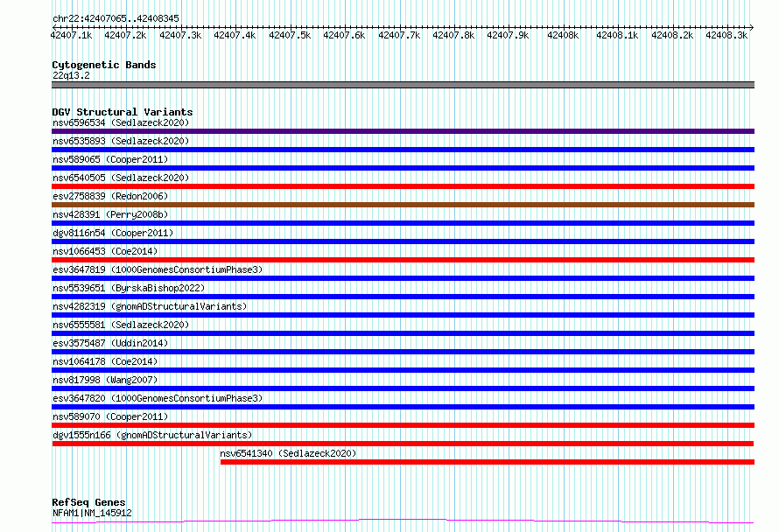779x532 pixels.
Task: Open nsv4282319 (gnomADStructuralVariants) label
Action: [150, 306]
